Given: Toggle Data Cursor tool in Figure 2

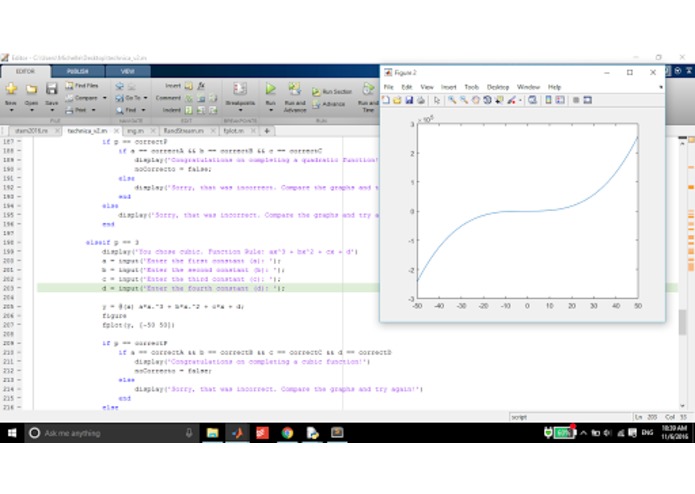Looking at the screenshot, I should pos(500,100).
